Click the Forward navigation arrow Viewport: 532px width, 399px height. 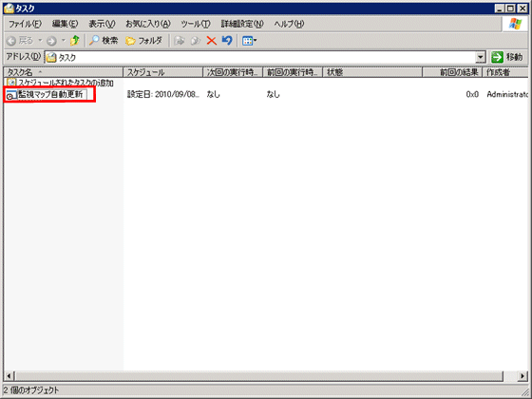pos(51,41)
